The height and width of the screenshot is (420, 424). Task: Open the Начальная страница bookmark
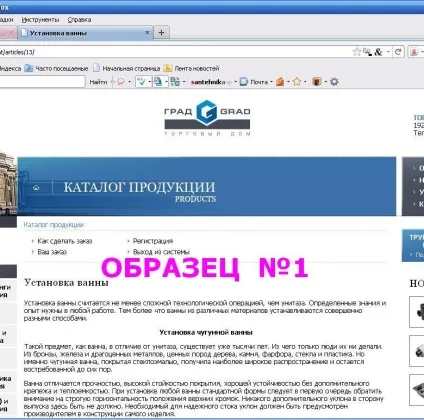point(127,68)
